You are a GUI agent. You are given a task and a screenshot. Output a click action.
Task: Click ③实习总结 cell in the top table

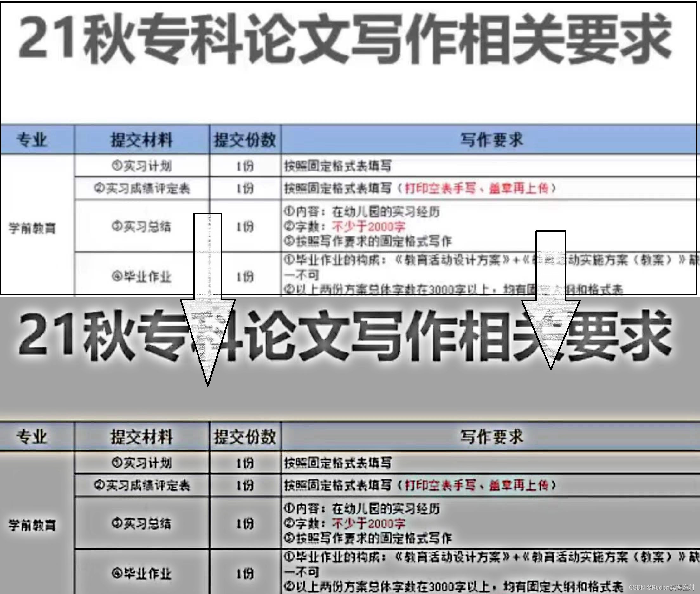(141, 227)
